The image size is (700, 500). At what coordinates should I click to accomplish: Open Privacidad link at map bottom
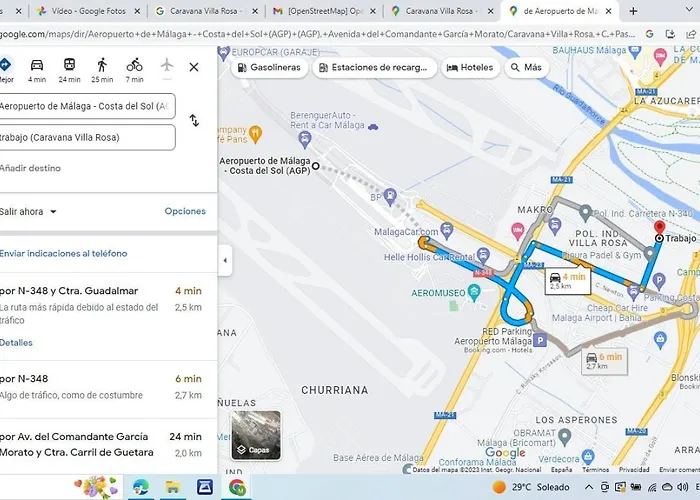634,470
